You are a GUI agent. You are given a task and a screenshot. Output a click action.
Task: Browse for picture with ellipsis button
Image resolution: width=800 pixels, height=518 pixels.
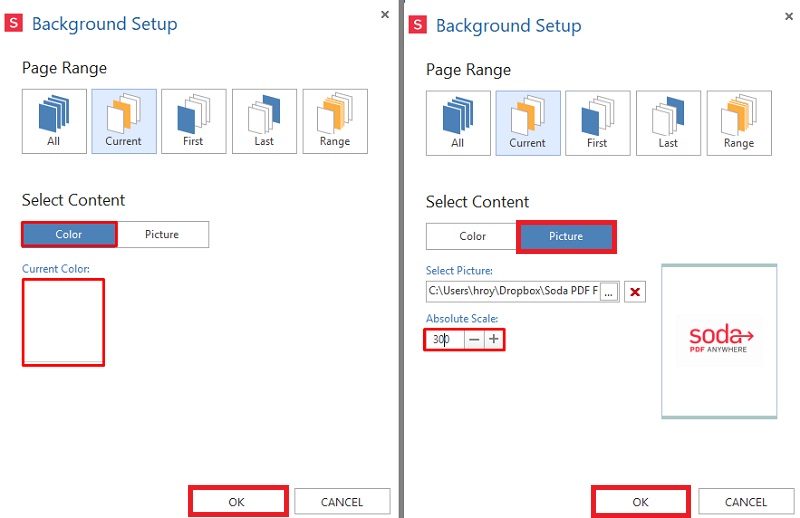[x=609, y=292]
